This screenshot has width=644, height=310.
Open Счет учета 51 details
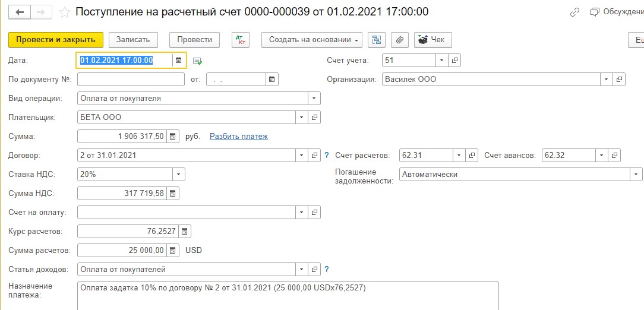coord(454,61)
